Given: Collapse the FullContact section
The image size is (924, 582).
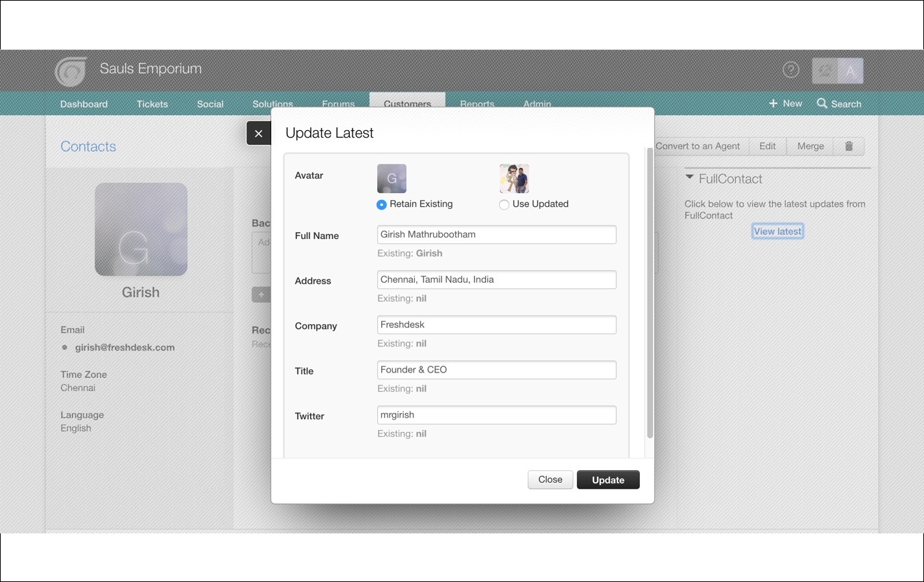Looking at the screenshot, I should [x=689, y=177].
